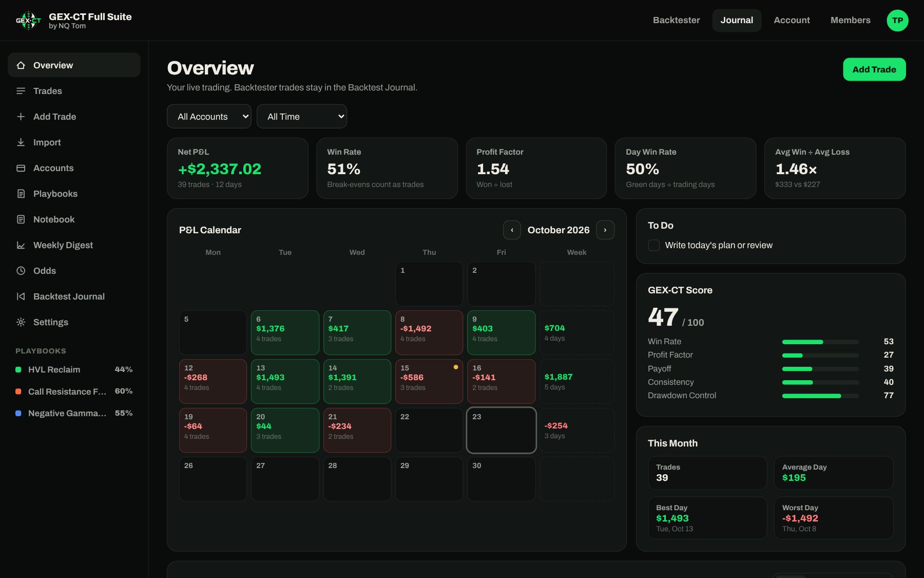Open the All Time period dropdown
The width and height of the screenshot is (924, 578).
[302, 117]
